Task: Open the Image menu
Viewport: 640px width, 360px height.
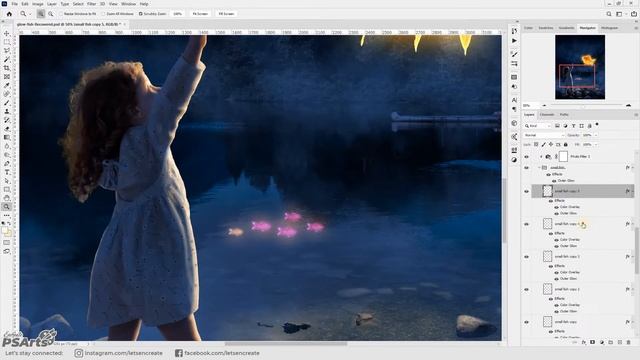Action: point(38,4)
